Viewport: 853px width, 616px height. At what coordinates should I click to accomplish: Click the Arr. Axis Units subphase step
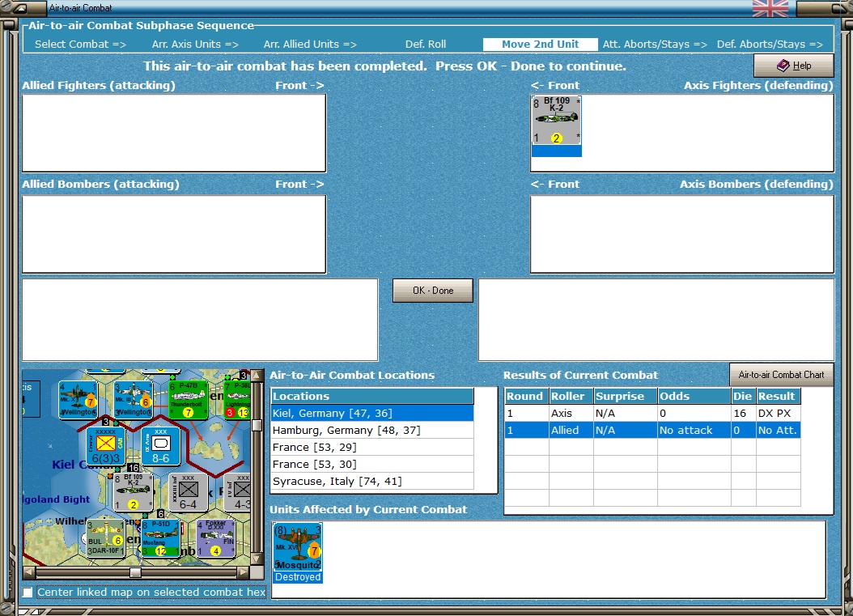coord(195,44)
